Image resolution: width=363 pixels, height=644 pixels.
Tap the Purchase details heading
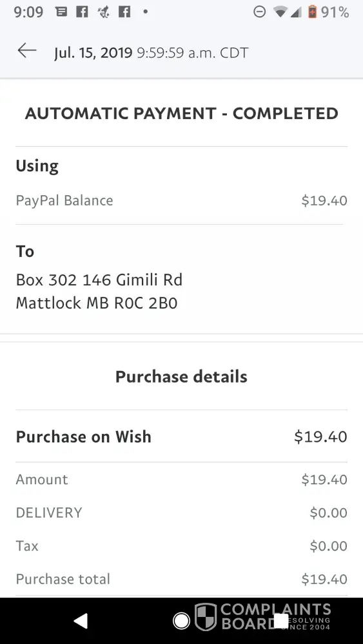coord(181,376)
